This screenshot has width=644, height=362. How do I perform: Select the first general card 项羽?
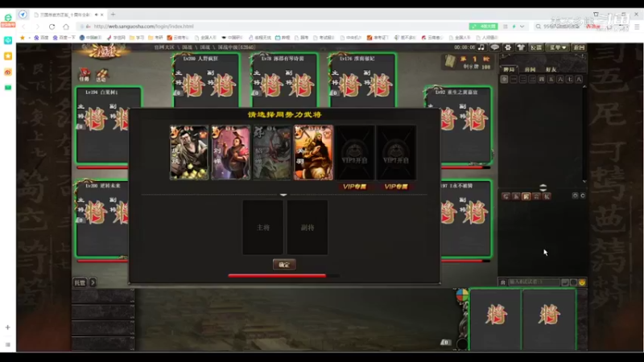coord(189,152)
